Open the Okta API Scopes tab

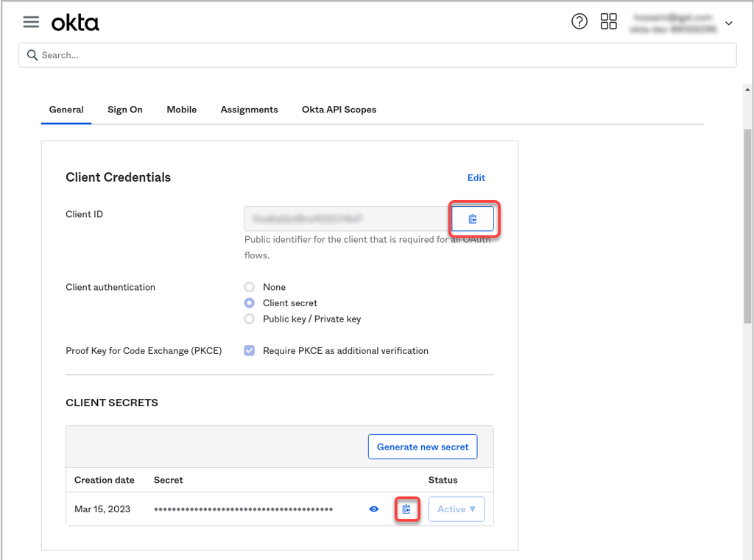click(339, 110)
